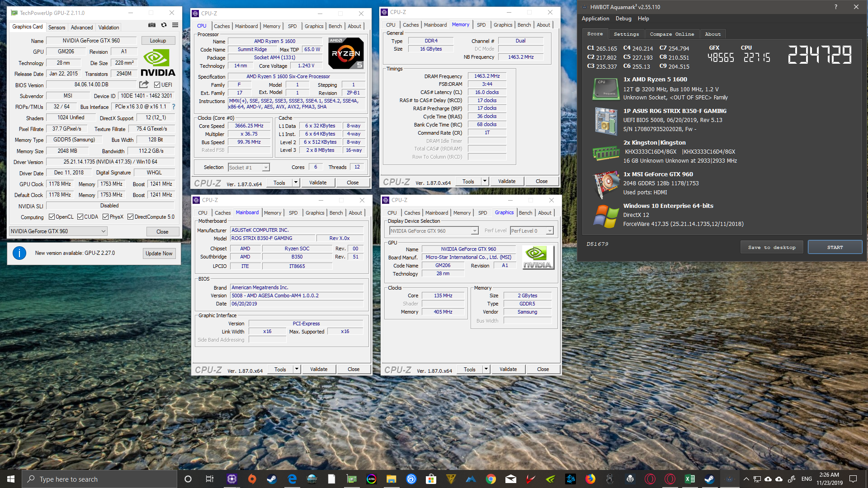Viewport: 868px width, 488px height.
Task: Click the Core Speed value 3666.25 MHz
Action: pos(249,126)
